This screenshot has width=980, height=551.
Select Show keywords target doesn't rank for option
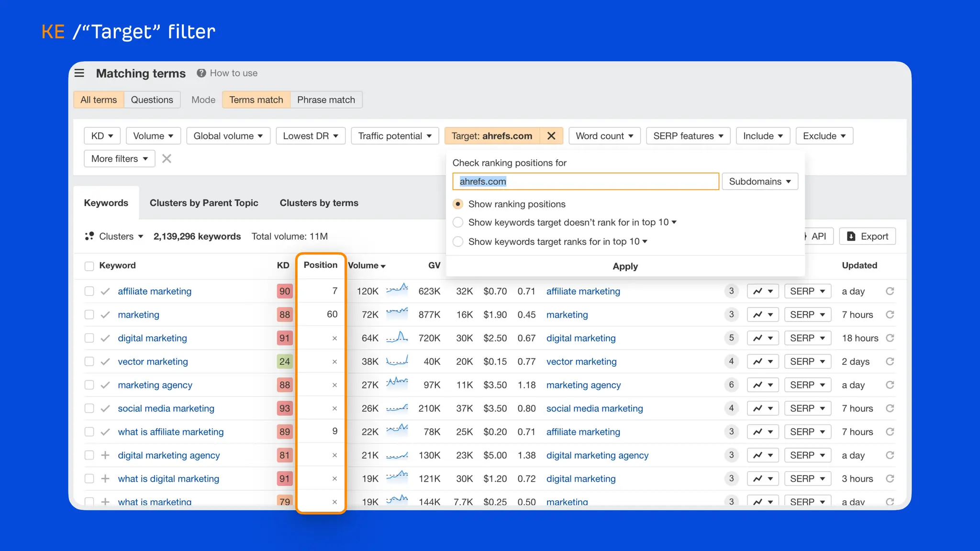pos(458,222)
